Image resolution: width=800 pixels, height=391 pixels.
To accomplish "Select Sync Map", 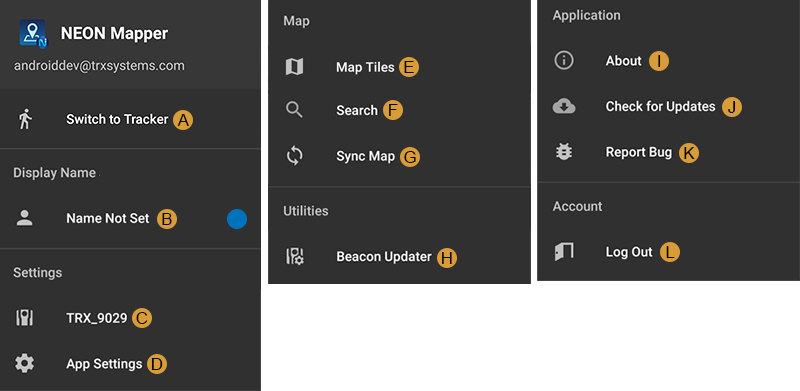I will (365, 156).
